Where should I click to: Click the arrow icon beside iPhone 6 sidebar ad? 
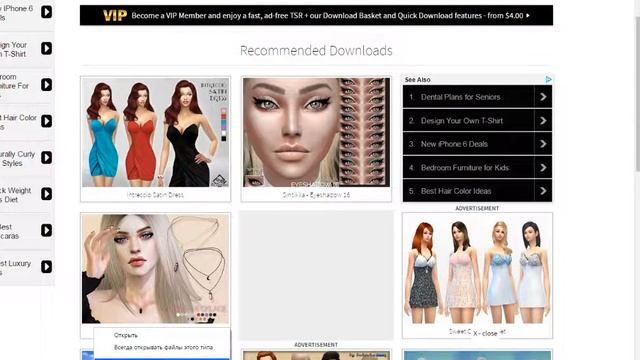pyautogui.click(x=47, y=12)
